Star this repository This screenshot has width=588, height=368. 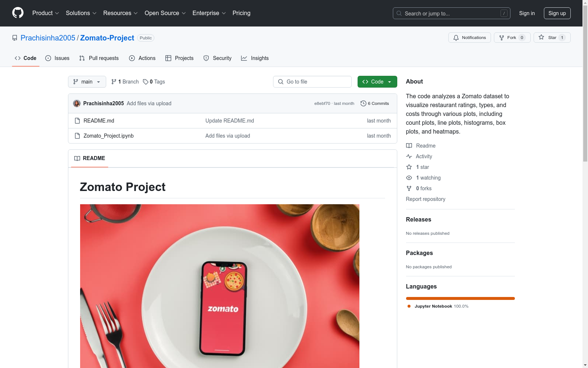[x=552, y=38]
